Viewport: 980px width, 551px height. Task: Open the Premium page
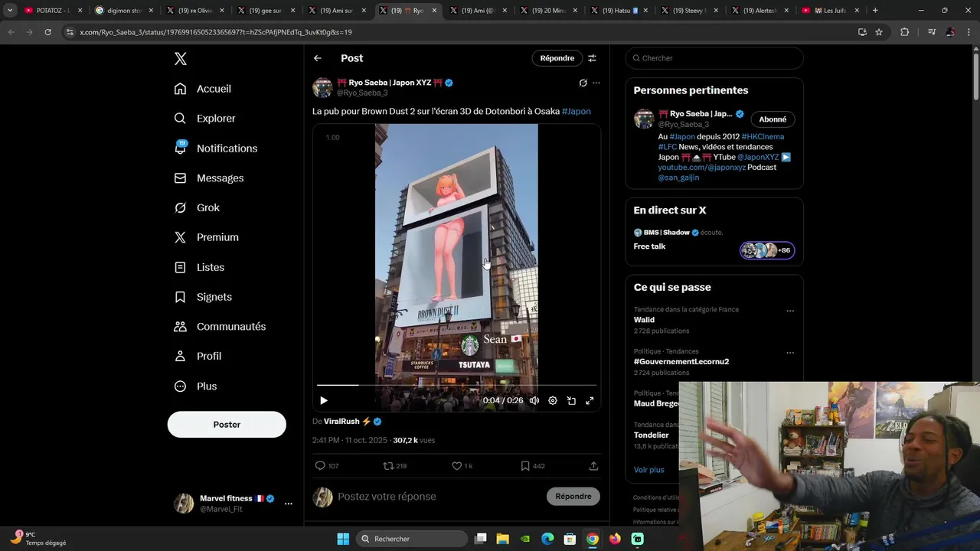tap(207, 237)
